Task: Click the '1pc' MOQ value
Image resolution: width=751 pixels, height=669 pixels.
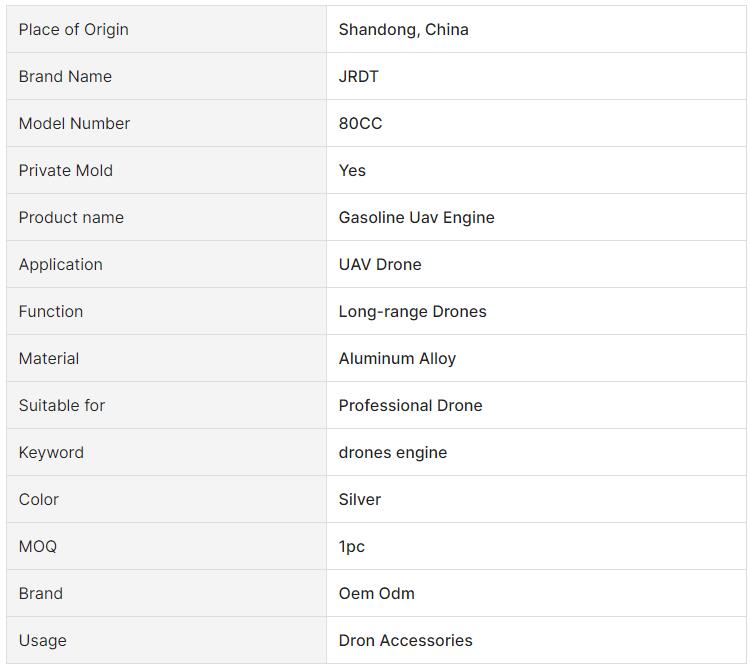Action: pyautogui.click(x=351, y=546)
